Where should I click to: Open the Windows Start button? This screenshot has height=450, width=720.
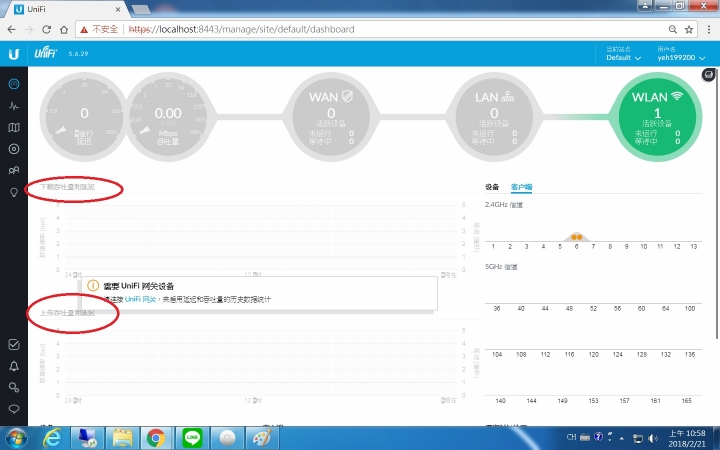16,438
